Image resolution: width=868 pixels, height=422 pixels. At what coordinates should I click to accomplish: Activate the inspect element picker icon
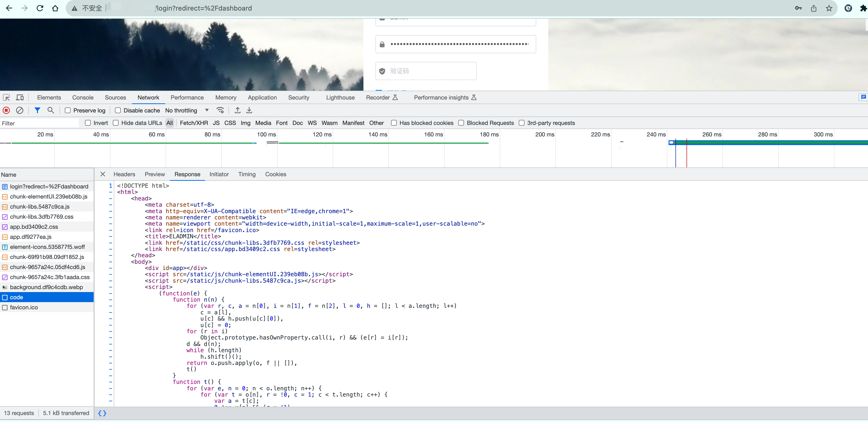pyautogui.click(x=6, y=98)
